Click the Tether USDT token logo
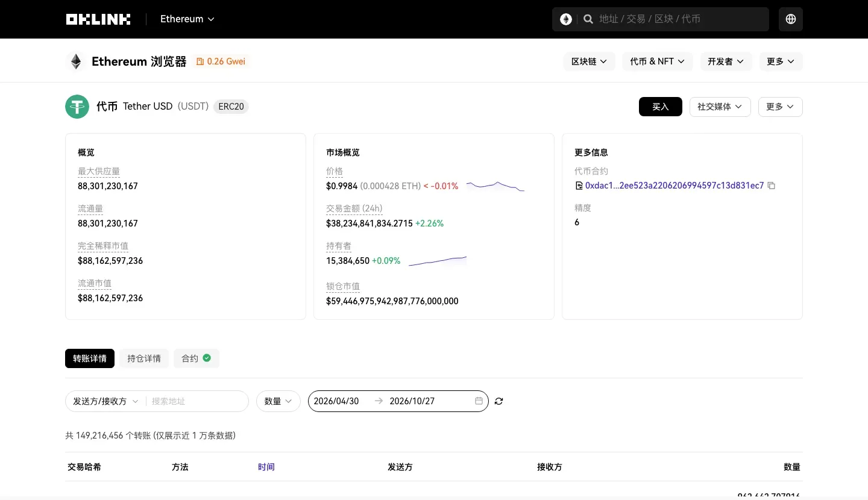This screenshot has width=868, height=500. coord(77,107)
